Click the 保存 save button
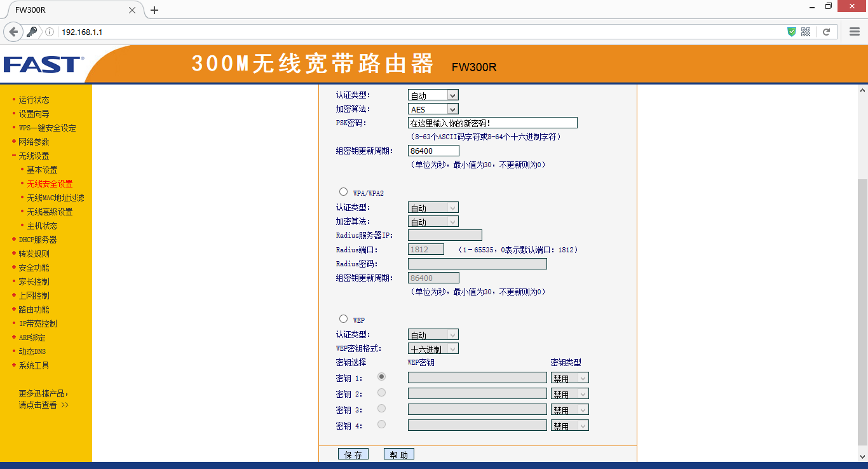Viewport: 868px width, 469px height. point(353,454)
